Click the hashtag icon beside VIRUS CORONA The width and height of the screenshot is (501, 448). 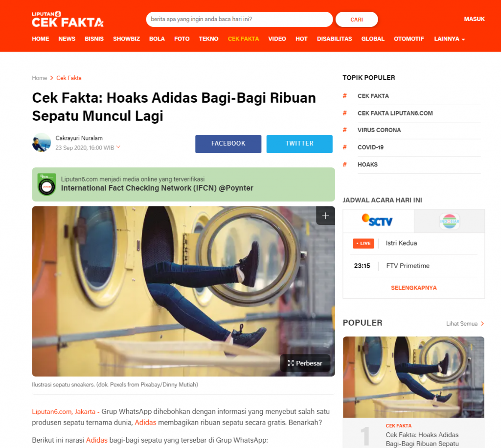(x=345, y=130)
